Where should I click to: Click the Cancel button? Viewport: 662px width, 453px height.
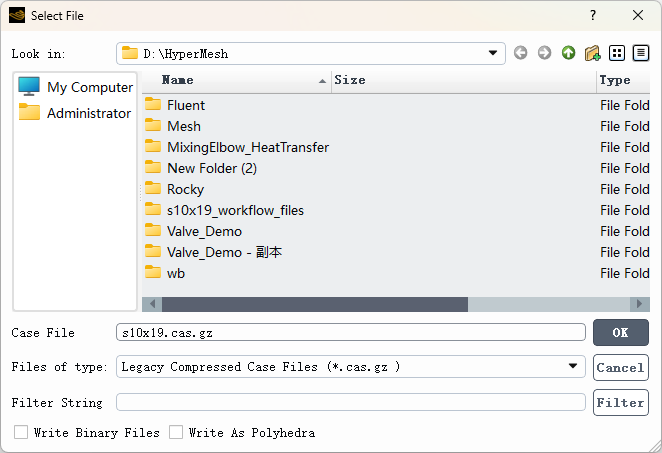[x=620, y=367]
